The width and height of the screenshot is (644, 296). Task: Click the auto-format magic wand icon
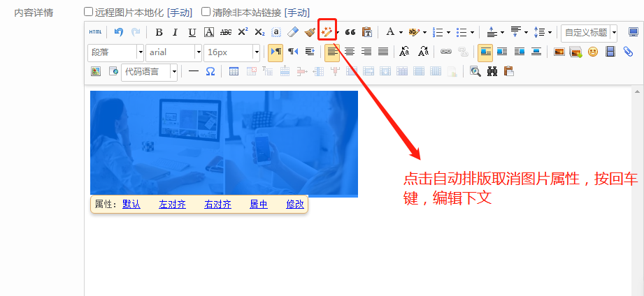[327, 31]
